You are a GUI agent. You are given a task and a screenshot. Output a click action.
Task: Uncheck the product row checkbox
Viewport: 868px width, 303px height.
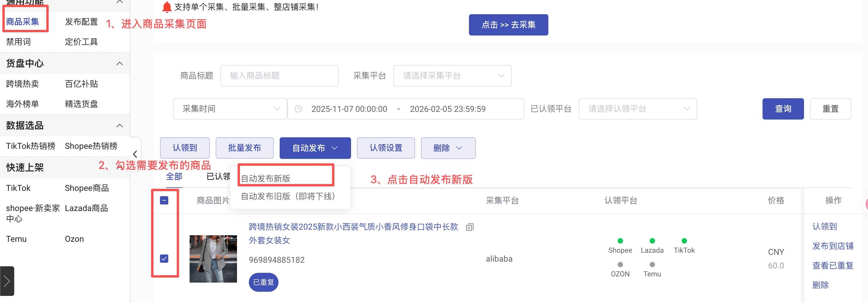164,259
